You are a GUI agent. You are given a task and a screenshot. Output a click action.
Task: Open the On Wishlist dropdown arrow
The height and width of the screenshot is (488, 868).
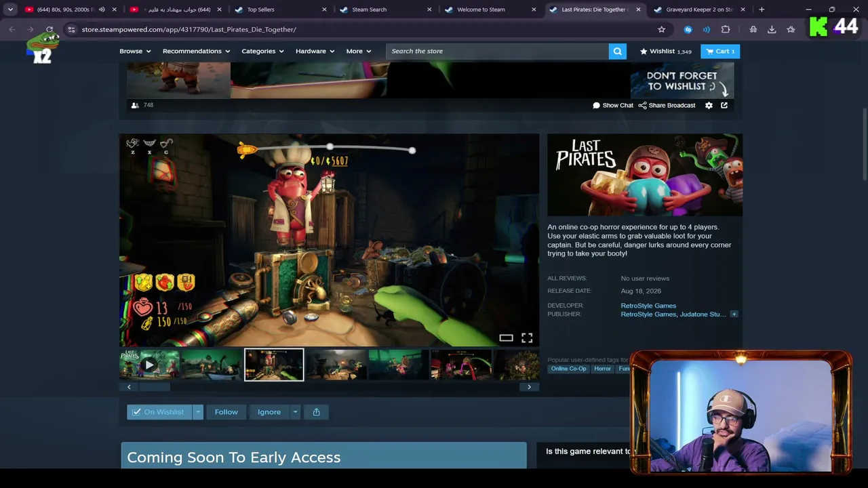(198, 412)
